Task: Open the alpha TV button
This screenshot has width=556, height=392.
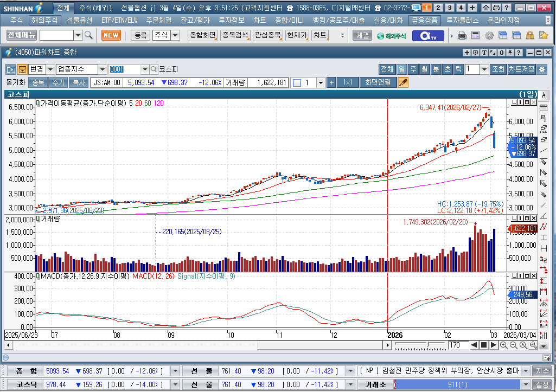Action: (428, 36)
